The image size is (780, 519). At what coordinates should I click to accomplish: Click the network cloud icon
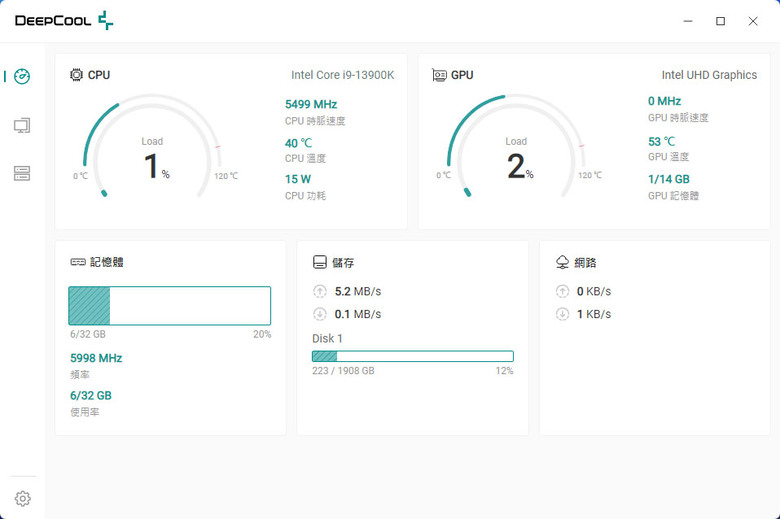click(562, 262)
